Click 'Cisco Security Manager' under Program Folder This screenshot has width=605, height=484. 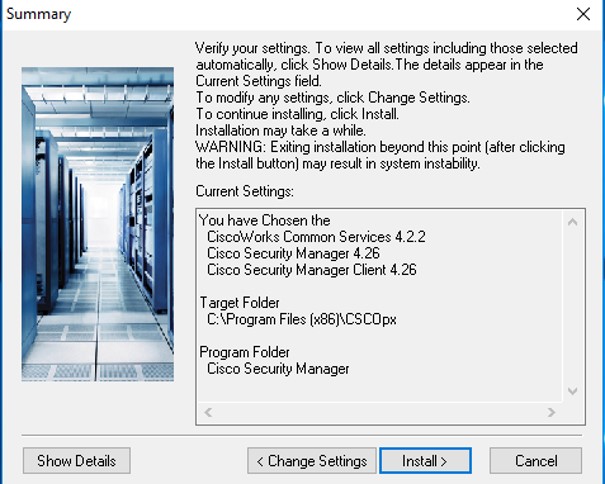click(x=278, y=369)
